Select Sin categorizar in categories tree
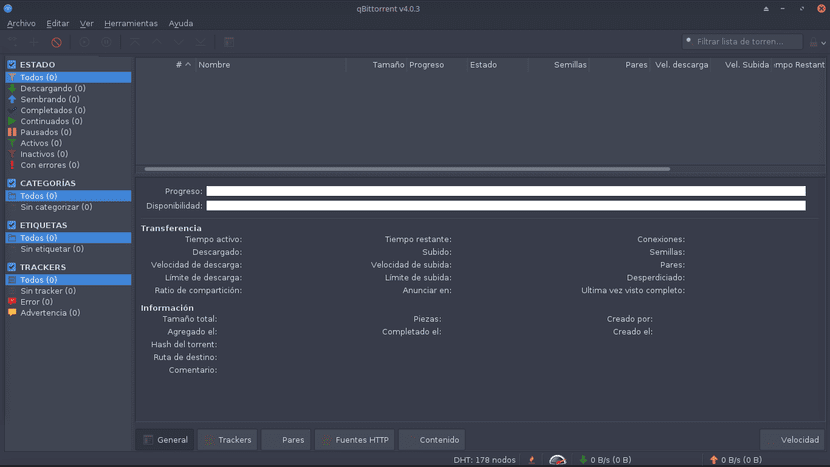Viewport: 830px width, 467px height. 56,207
